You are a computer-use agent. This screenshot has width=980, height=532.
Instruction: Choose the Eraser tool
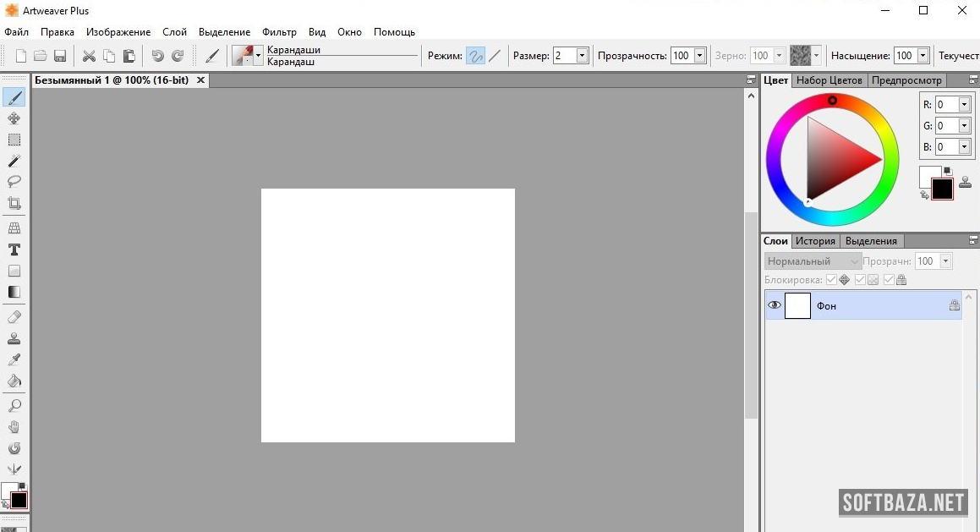tap(14, 317)
